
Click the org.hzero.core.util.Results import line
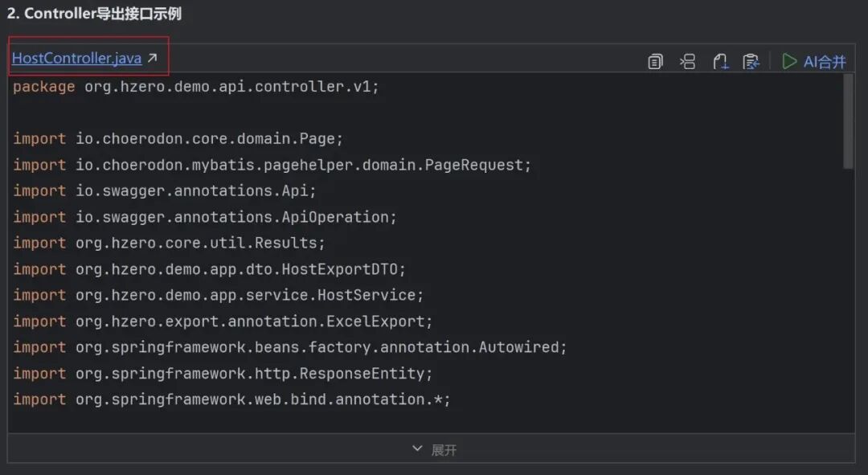(x=169, y=243)
